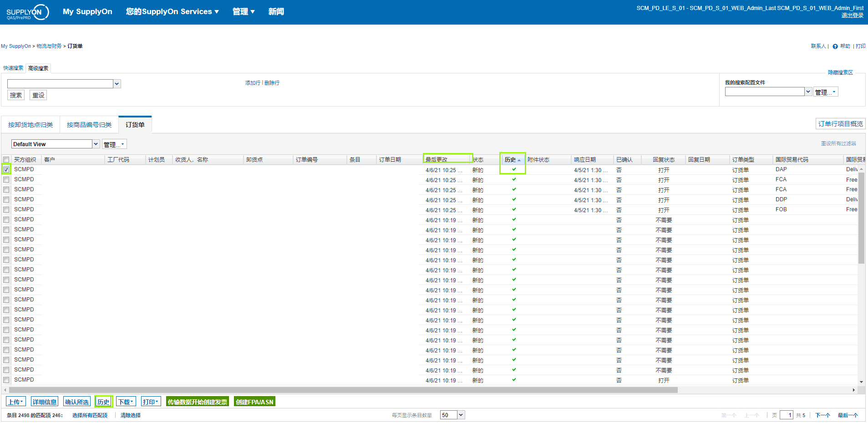Screen dimensions: 868x423
Task: Open the 管理 dropdown beside search profile
Action: pos(826,92)
